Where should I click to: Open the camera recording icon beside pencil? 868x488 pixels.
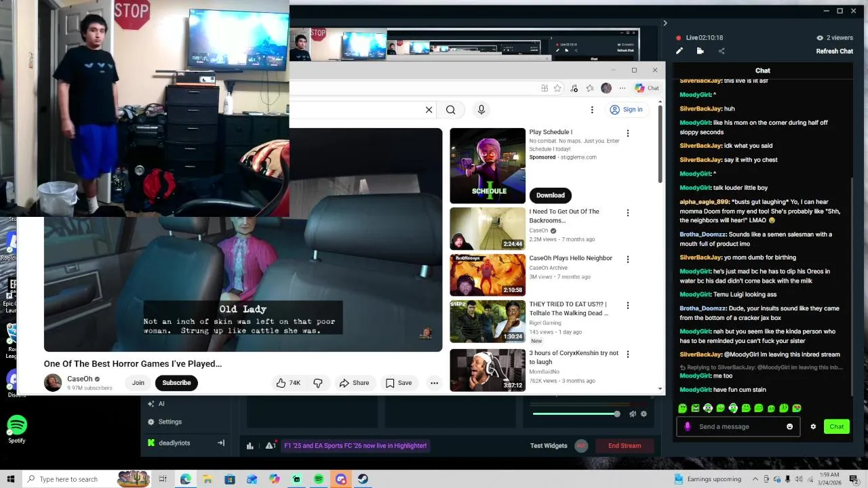pyautogui.click(x=700, y=51)
